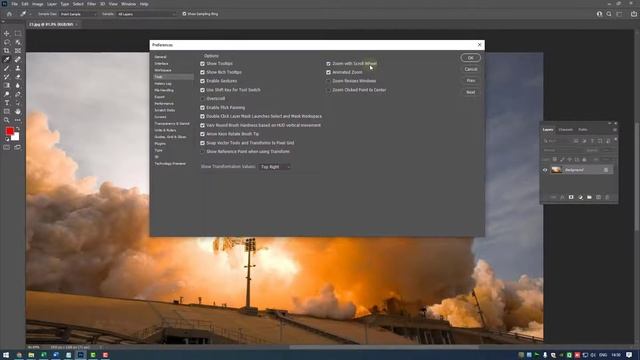The height and width of the screenshot is (360, 640).
Task: Open Show Transformation Values dropdown
Action: pos(275,167)
